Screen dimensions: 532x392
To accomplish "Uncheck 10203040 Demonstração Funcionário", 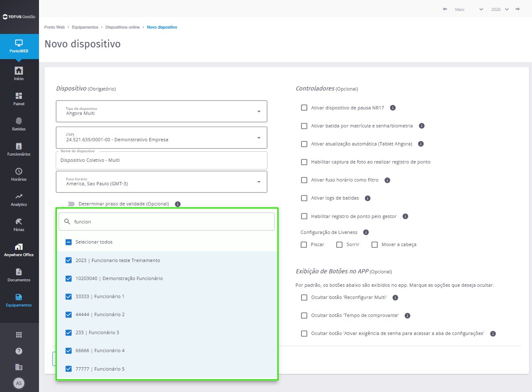I will [69, 278].
